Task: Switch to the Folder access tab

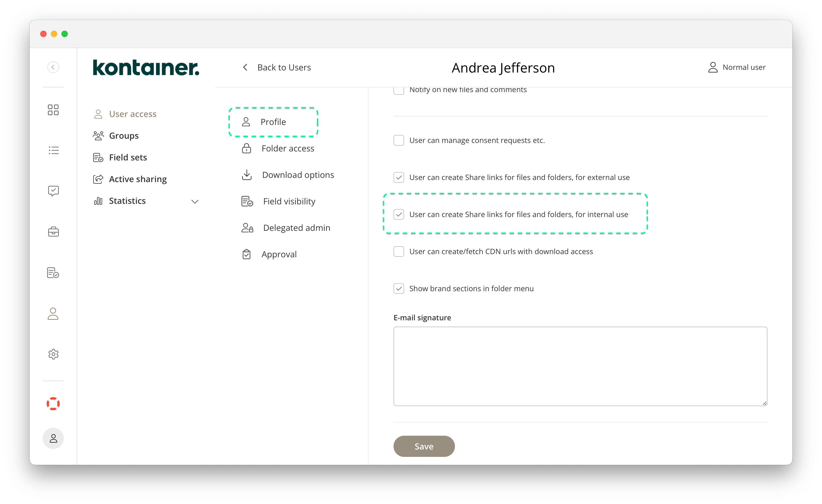Action: [x=288, y=148]
